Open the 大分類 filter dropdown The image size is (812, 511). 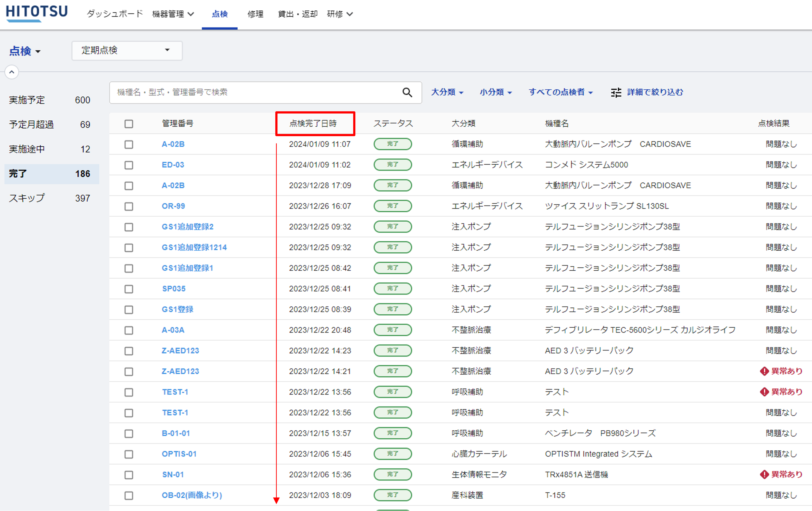pos(447,92)
